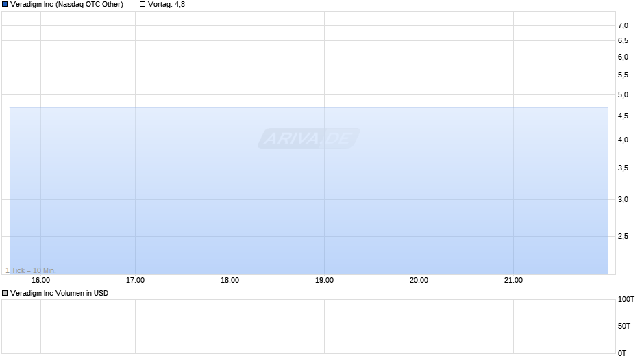Screen dimensions: 644x360
Task: Click the 'Vortag: 4,8' label
Action: 166,5
